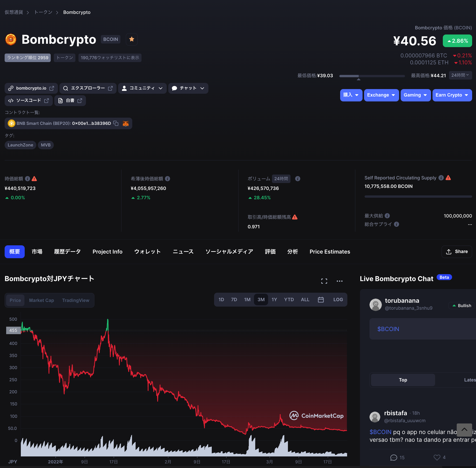Open the Exchange dropdown

click(x=381, y=95)
